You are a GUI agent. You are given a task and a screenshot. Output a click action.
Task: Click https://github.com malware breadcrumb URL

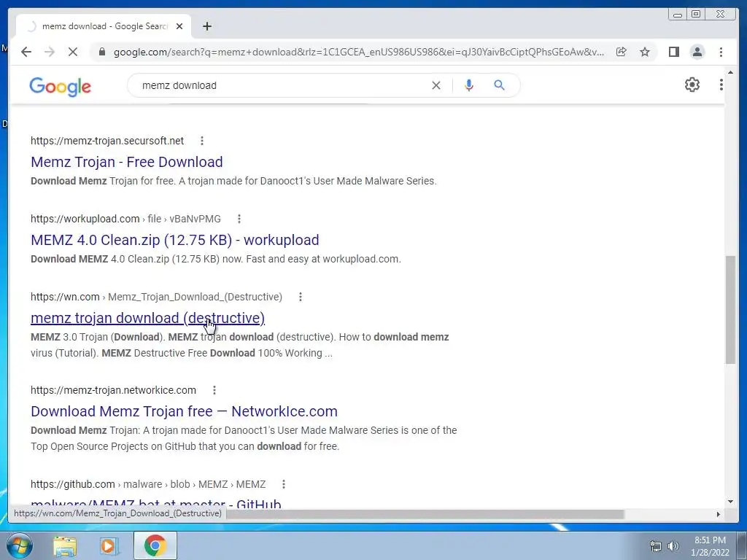tap(148, 484)
